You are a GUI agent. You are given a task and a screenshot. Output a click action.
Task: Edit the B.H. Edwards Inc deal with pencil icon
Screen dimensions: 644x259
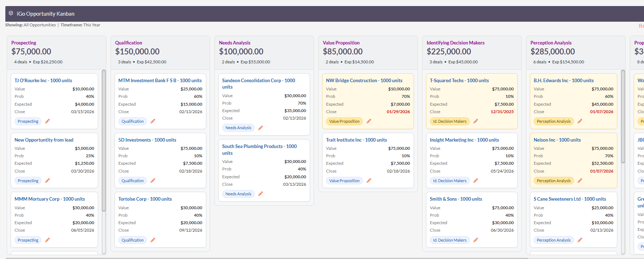tap(580, 121)
